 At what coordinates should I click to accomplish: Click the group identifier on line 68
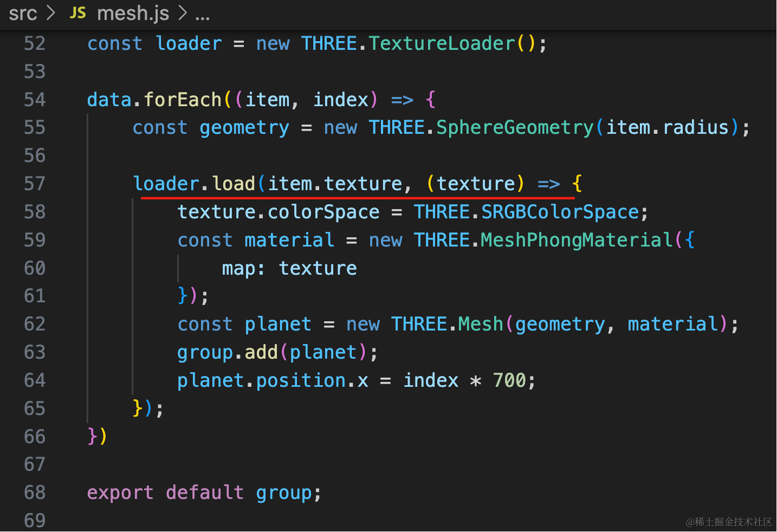[x=284, y=492]
